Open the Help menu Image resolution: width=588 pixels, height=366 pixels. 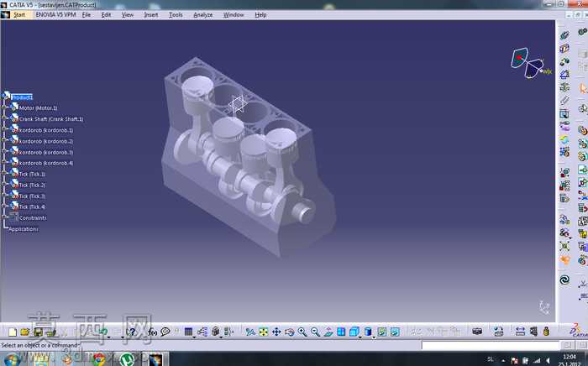pyautogui.click(x=260, y=14)
